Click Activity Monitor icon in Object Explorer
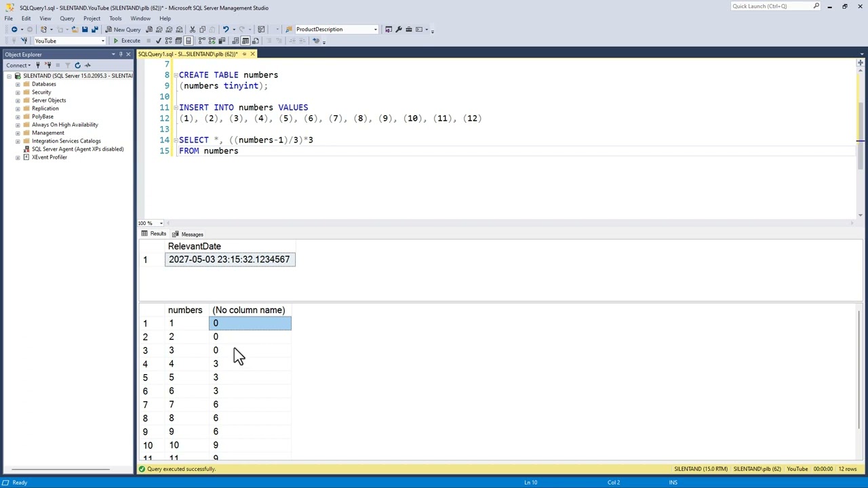868x488 pixels. pyautogui.click(x=87, y=65)
